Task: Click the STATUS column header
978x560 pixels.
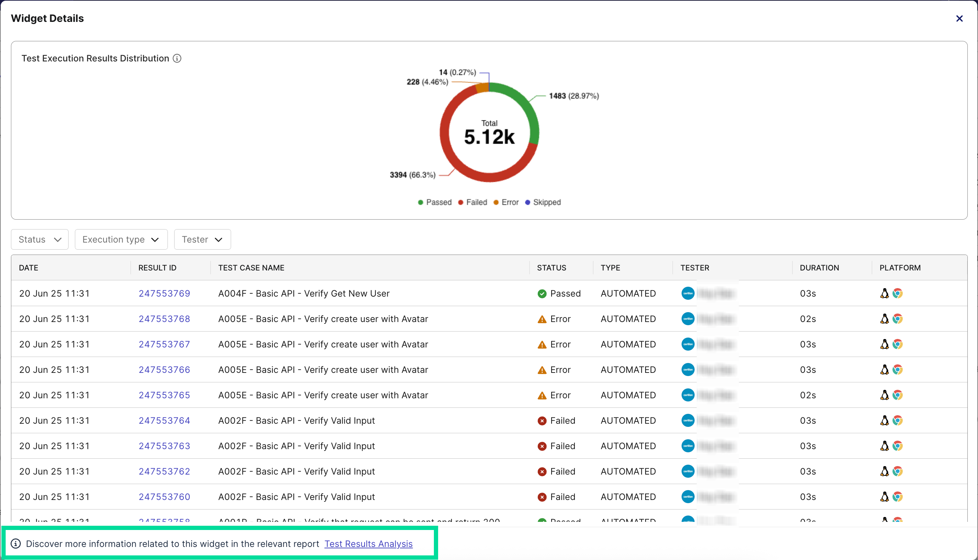Action: (x=552, y=268)
